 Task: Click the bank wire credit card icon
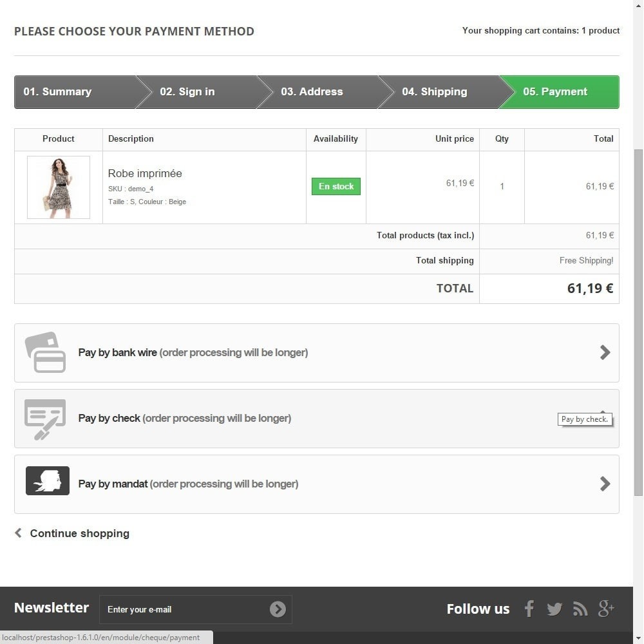[x=45, y=352]
